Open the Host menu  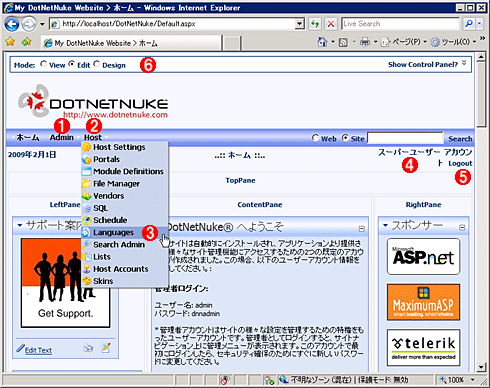coord(93,137)
